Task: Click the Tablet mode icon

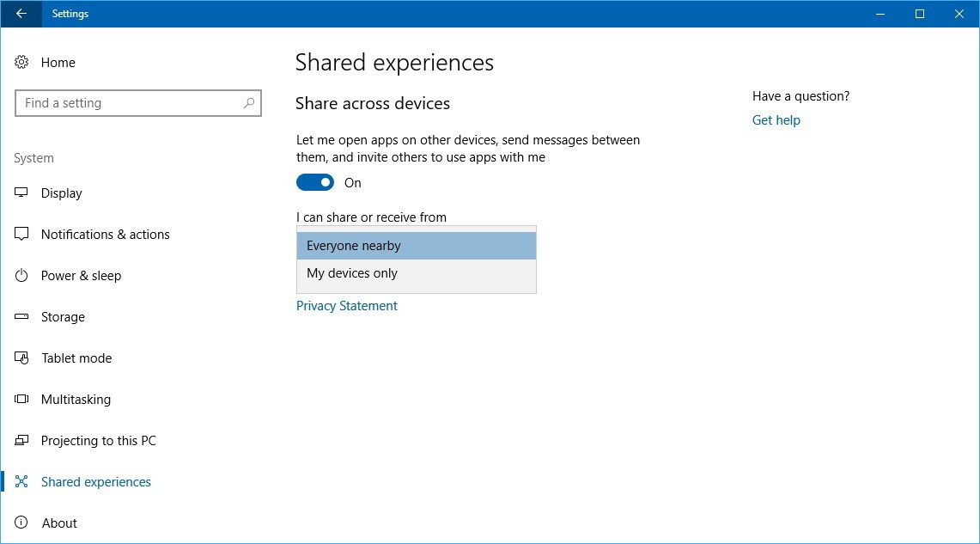Action: (22, 358)
